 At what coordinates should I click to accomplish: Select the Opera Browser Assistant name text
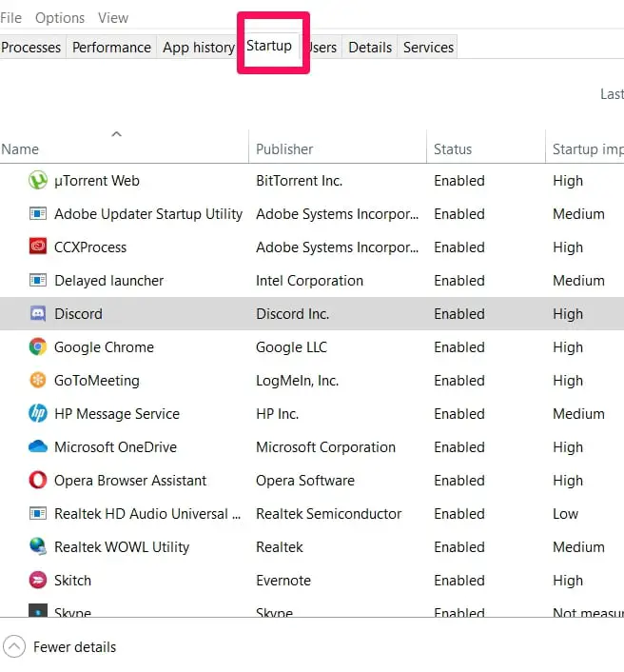[x=130, y=481]
